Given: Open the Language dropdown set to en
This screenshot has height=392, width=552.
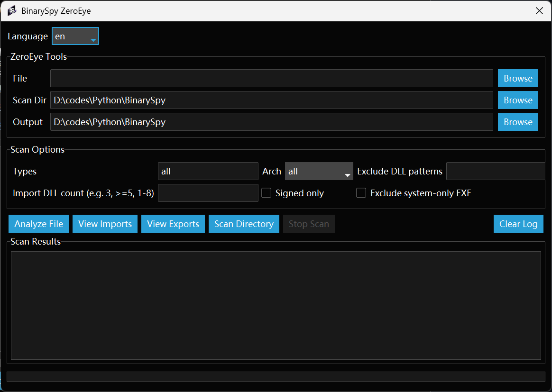Looking at the screenshot, I should [x=75, y=36].
